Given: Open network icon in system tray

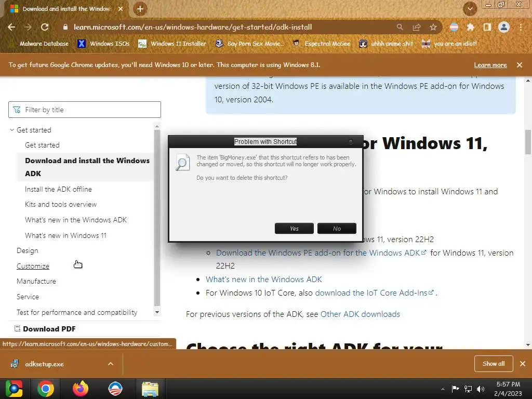Looking at the screenshot, I should pos(468,389).
